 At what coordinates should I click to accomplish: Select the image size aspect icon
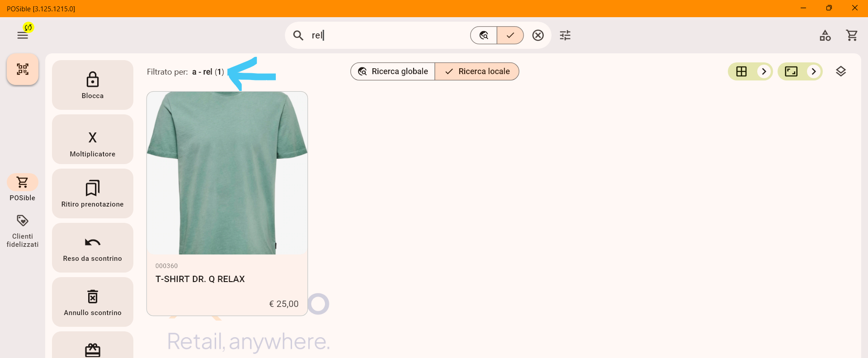[x=791, y=71]
